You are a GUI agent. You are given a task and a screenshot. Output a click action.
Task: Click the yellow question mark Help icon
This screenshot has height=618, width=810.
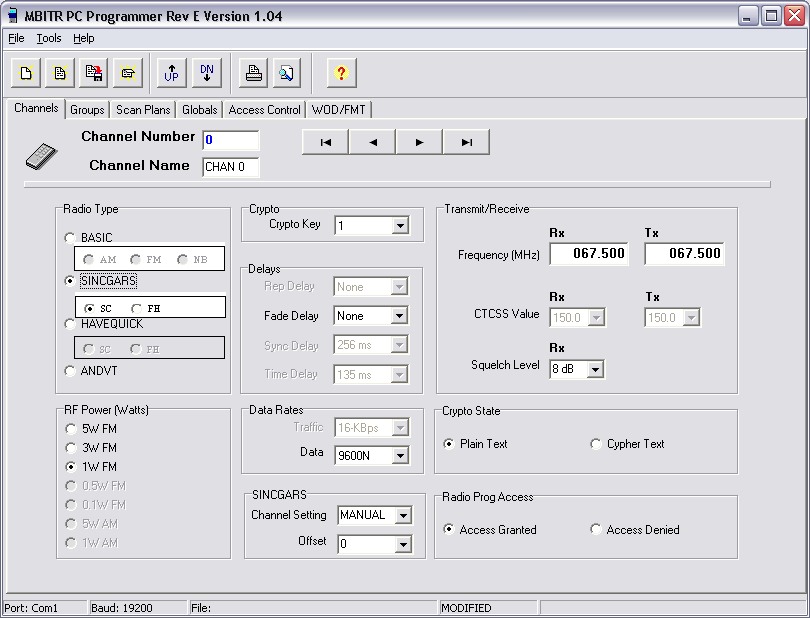[341, 73]
